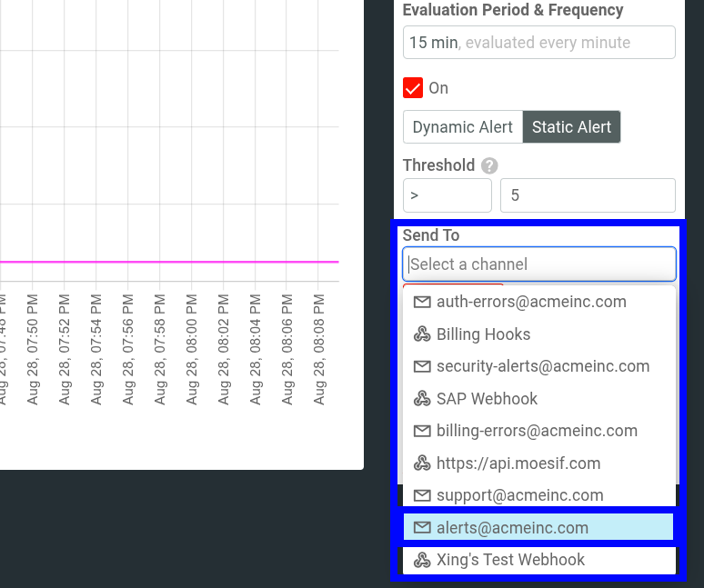This screenshot has height=588, width=704.
Task: Click envelope icon beside support@acmeinc.com
Action: click(x=422, y=495)
